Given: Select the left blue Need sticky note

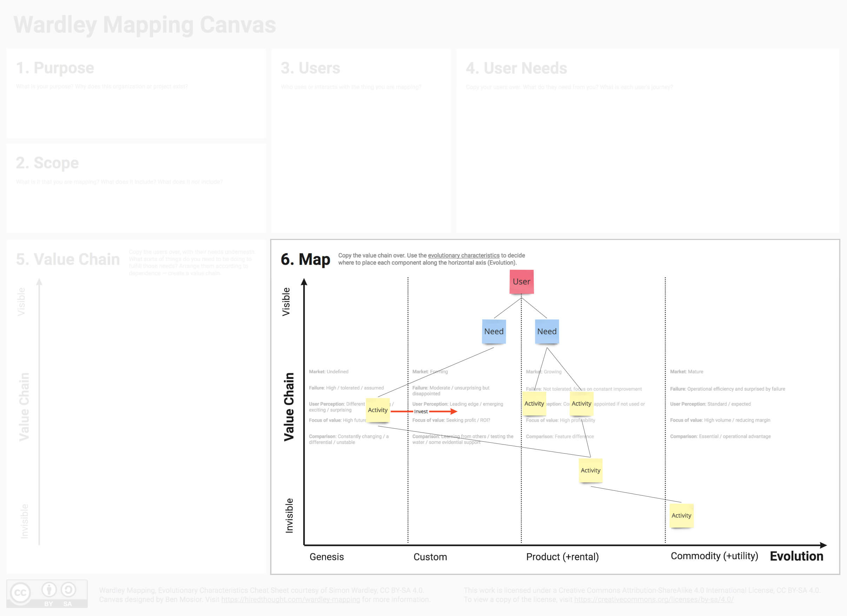Looking at the screenshot, I should [x=494, y=332].
